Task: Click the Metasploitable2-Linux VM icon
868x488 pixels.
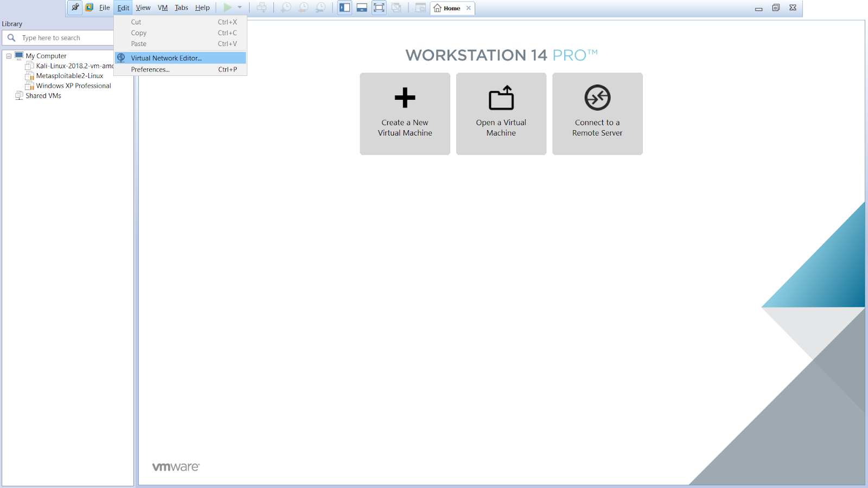Action: pyautogui.click(x=29, y=76)
